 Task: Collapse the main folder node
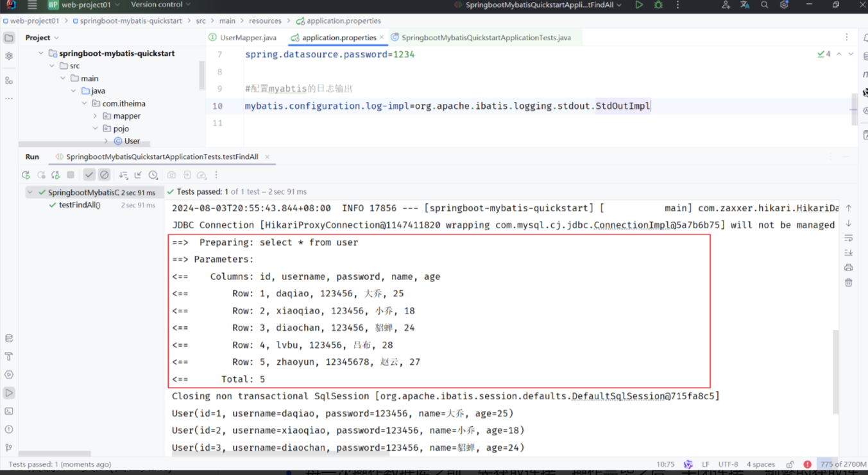pyautogui.click(x=63, y=78)
